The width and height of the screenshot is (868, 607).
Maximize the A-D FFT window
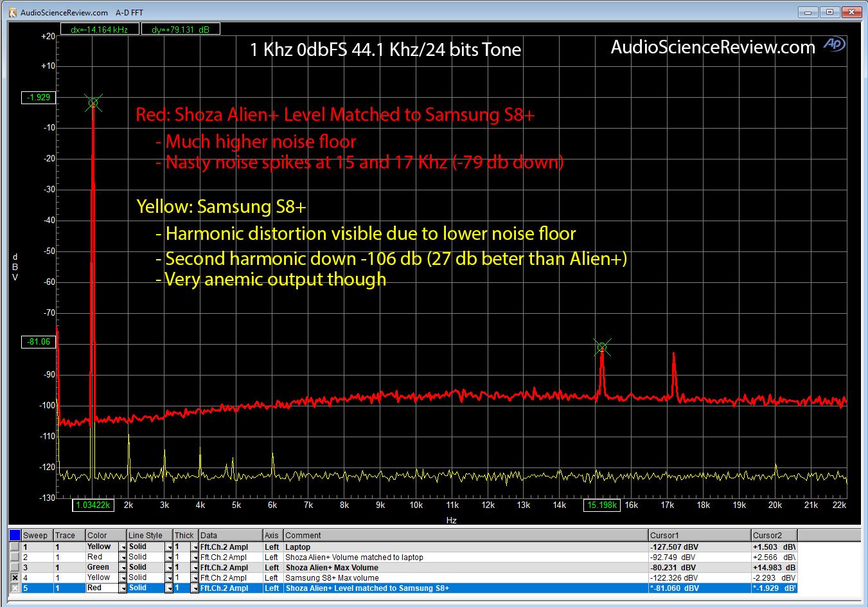tap(829, 12)
